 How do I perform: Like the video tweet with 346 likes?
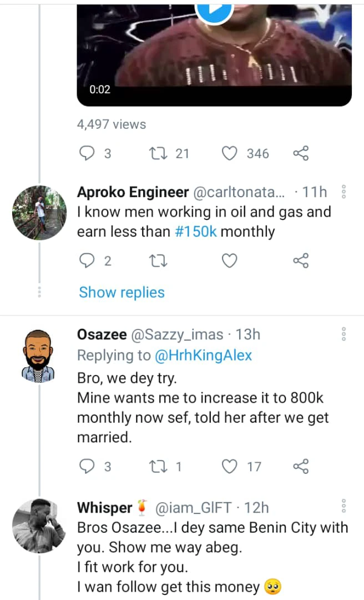(x=230, y=153)
